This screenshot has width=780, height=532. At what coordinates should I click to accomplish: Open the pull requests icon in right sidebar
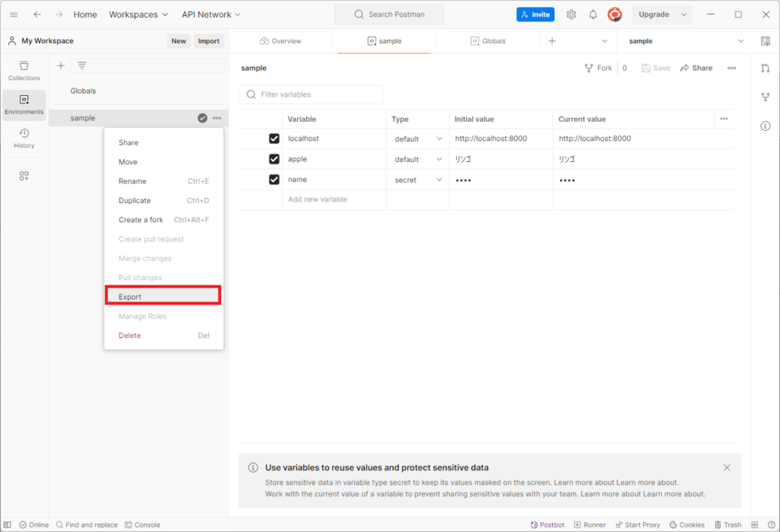[x=765, y=68]
